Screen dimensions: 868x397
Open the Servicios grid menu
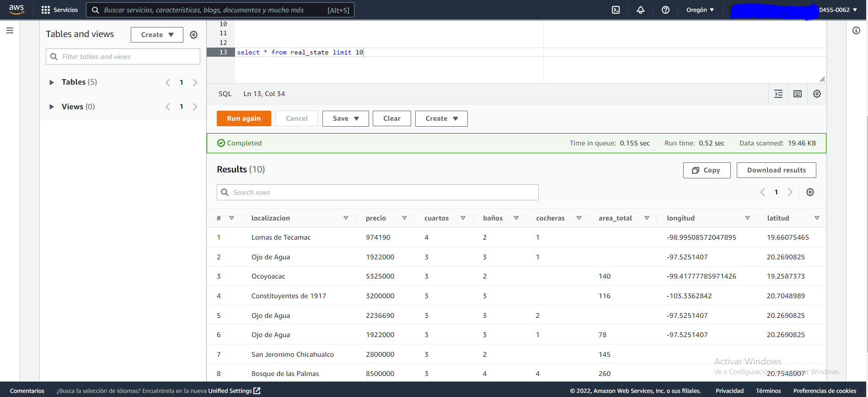[x=59, y=10]
